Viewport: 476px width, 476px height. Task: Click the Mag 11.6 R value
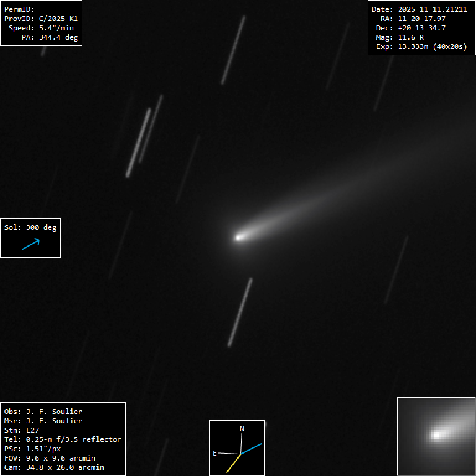(408, 37)
